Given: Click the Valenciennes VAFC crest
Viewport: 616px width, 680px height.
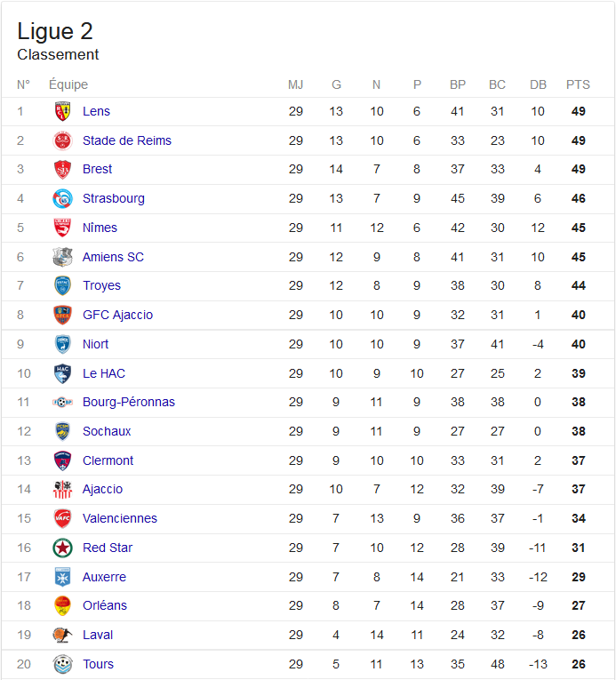Looking at the screenshot, I should coord(62,518).
